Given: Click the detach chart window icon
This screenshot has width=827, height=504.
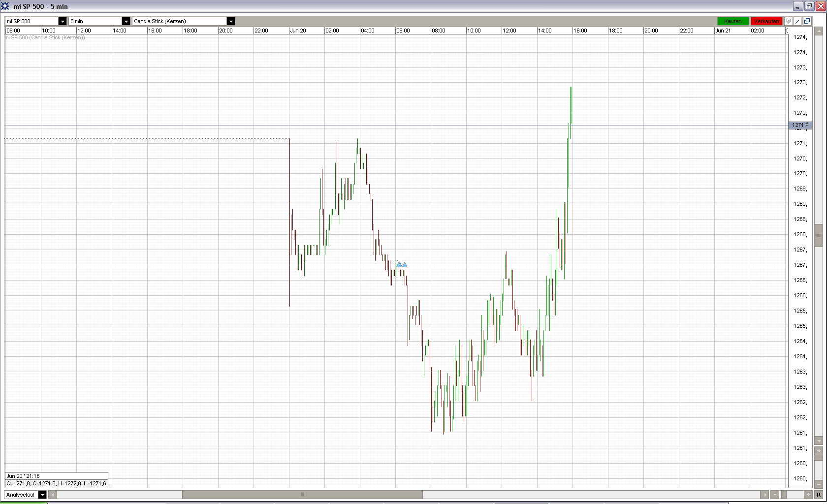Looking at the screenshot, I should coord(807,21).
